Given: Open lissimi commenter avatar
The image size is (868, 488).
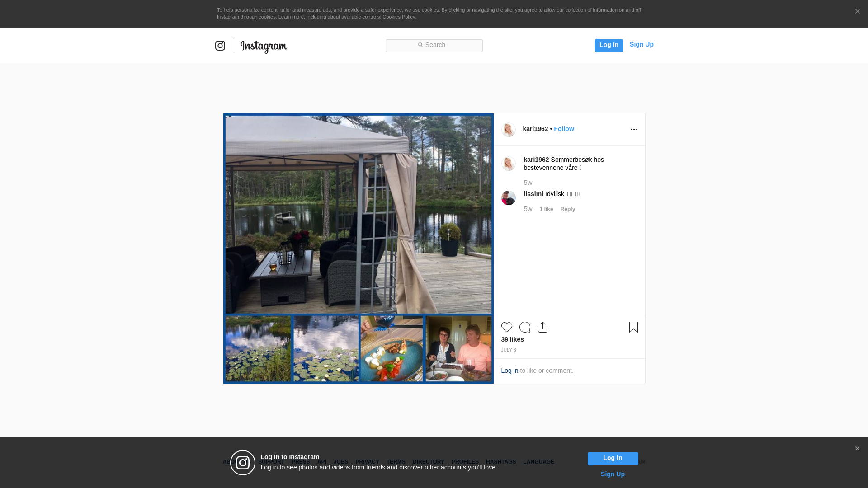Looking at the screenshot, I should coord(509,198).
